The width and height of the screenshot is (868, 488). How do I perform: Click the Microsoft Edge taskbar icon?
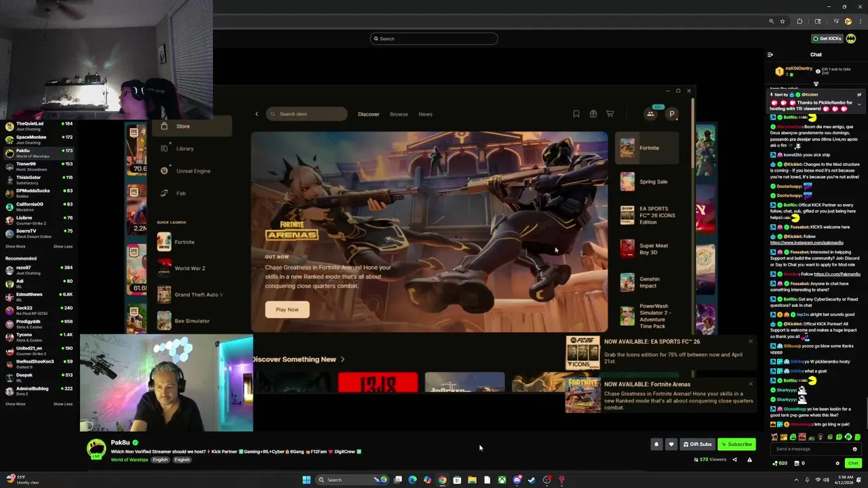412,480
